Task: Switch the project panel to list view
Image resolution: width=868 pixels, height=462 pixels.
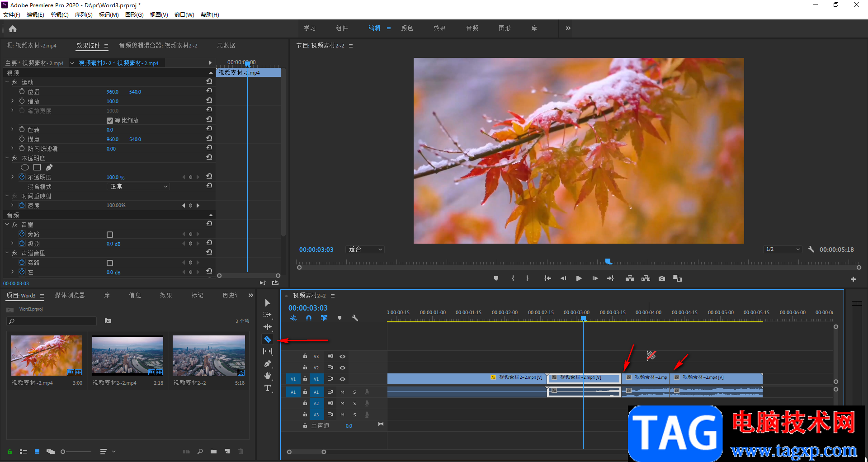Action: coord(24,451)
